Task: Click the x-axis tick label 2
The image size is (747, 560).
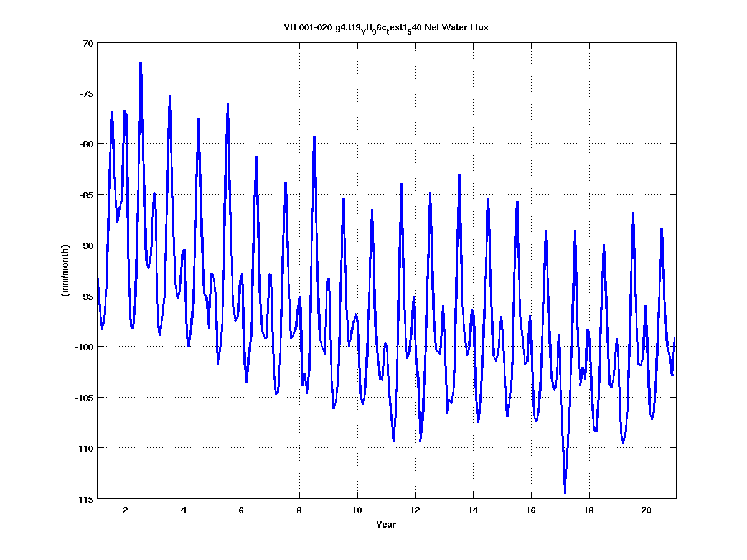Action: [126, 510]
